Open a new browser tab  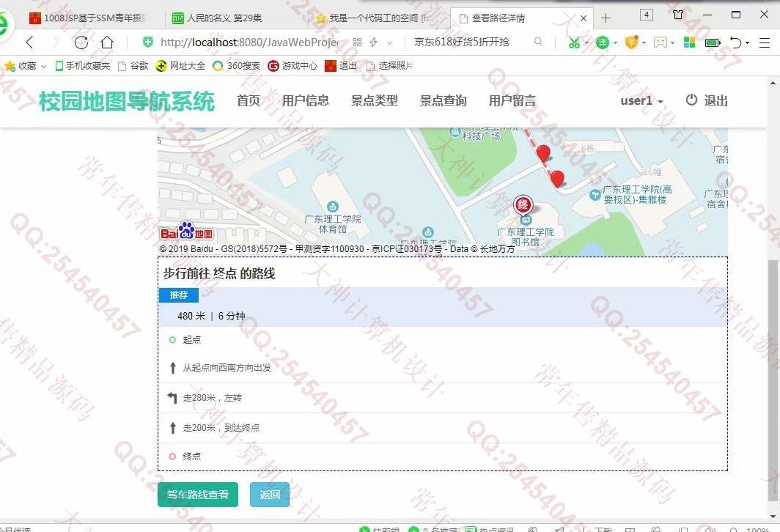coord(606,18)
